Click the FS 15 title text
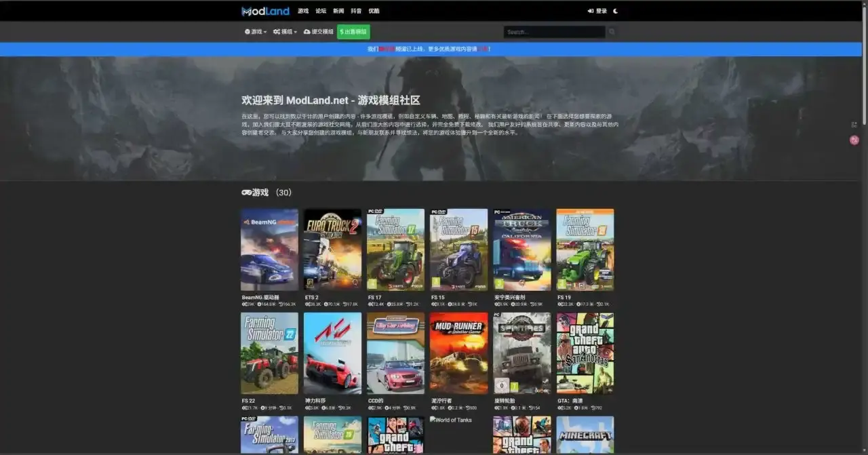 438,297
